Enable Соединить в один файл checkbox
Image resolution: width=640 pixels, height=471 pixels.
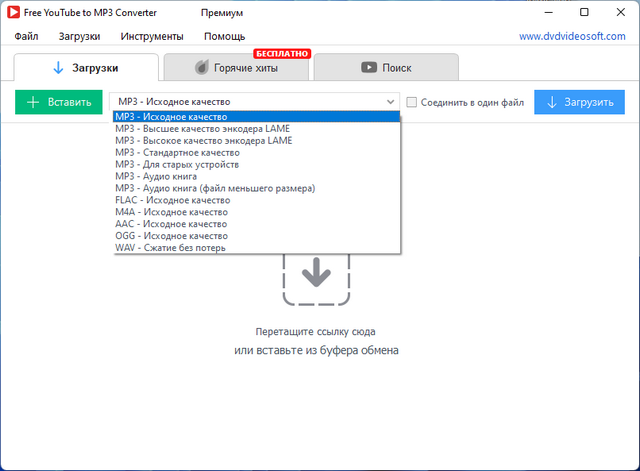click(412, 102)
